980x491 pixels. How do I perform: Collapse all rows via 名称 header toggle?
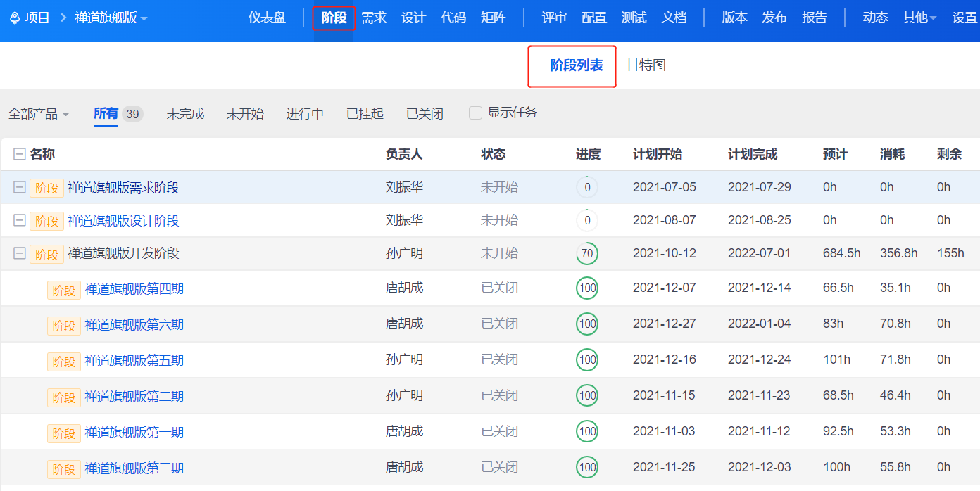[x=20, y=155]
